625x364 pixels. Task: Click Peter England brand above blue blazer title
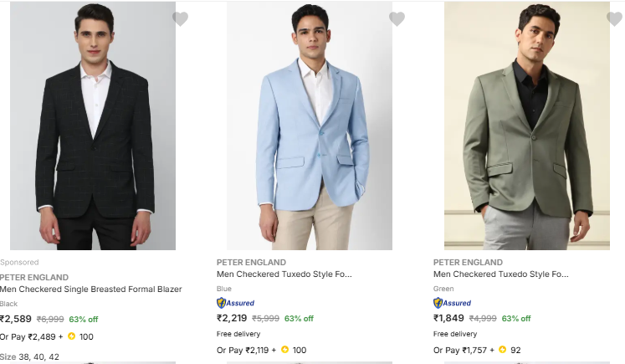point(251,262)
